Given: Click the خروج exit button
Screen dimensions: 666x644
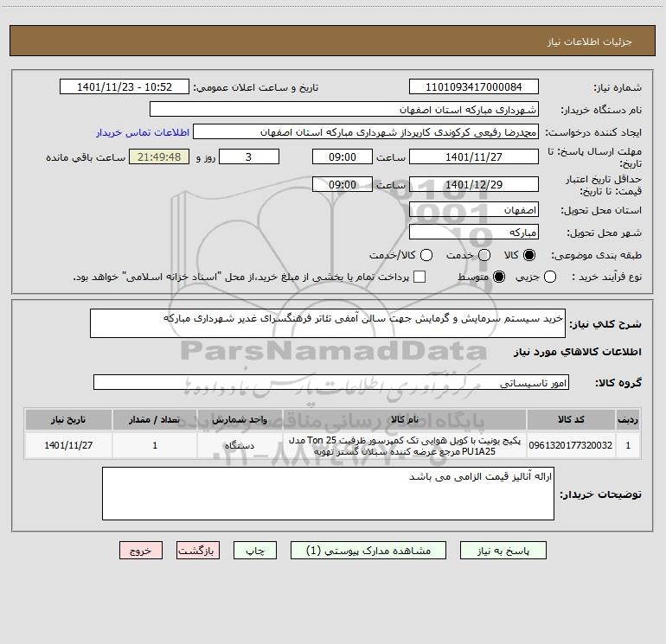Looking at the screenshot, I should [141, 551].
